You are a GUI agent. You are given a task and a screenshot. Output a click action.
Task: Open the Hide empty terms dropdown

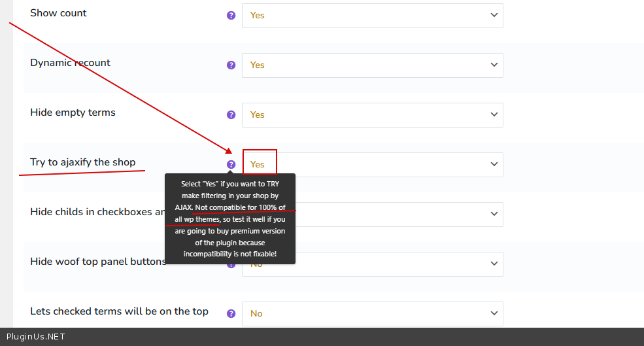click(x=372, y=115)
